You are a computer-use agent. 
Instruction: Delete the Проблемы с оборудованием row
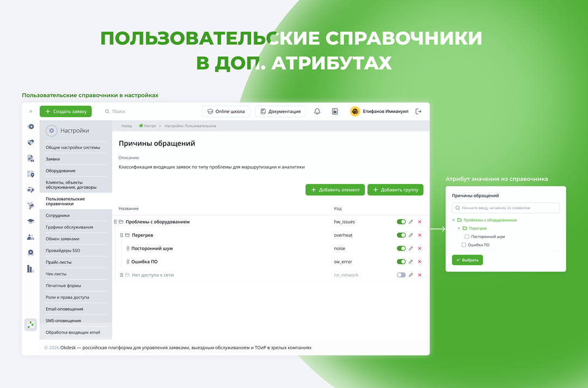pos(420,222)
